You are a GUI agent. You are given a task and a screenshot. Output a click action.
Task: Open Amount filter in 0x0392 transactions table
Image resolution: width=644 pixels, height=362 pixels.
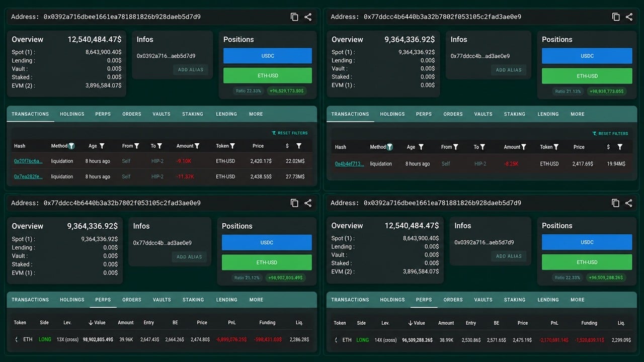tap(197, 146)
